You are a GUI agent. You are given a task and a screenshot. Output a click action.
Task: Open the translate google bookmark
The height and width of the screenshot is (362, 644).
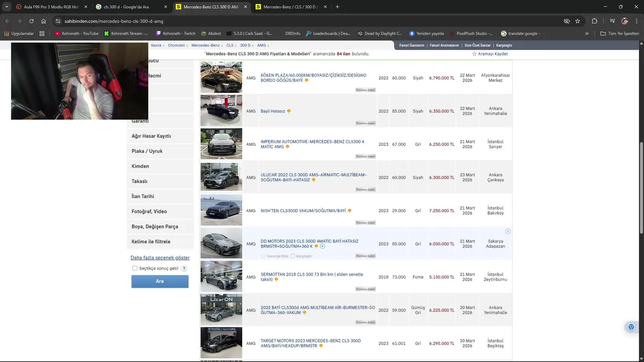pos(521,34)
